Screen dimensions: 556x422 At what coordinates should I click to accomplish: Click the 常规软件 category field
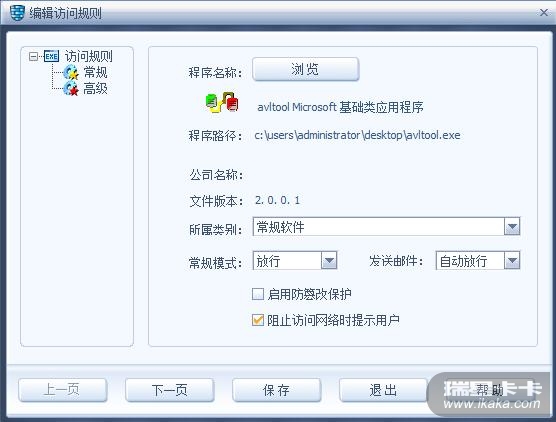tap(378, 227)
